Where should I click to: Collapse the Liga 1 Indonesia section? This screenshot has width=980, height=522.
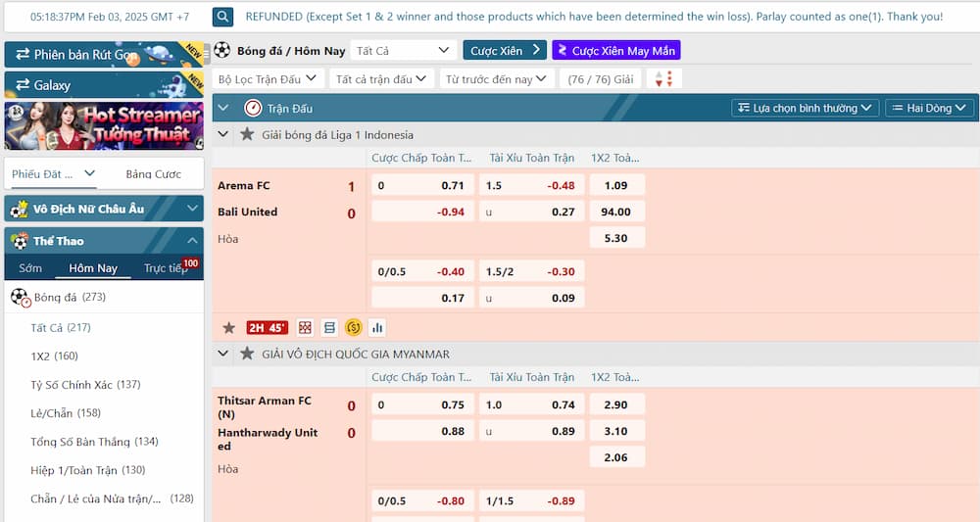coord(223,135)
